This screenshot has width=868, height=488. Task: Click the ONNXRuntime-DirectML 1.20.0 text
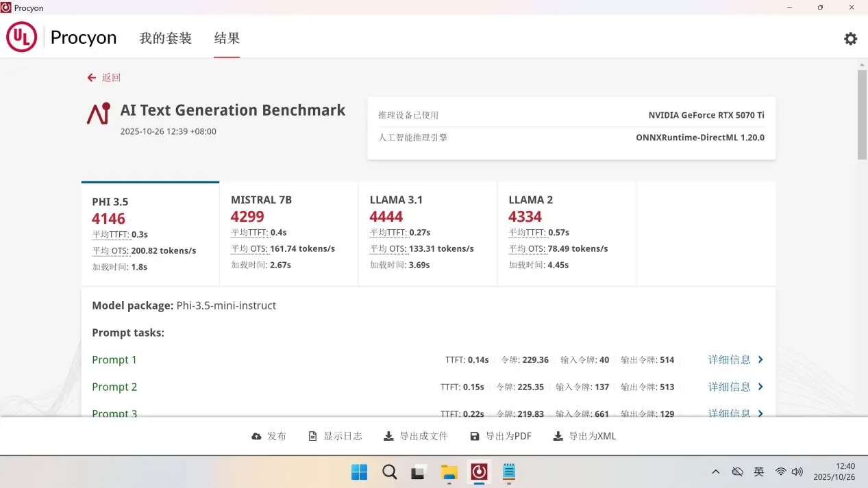click(700, 138)
